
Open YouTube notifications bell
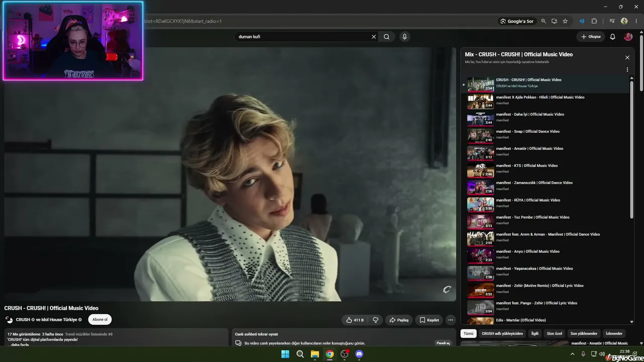pyautogui.click(x=612, y=37)
